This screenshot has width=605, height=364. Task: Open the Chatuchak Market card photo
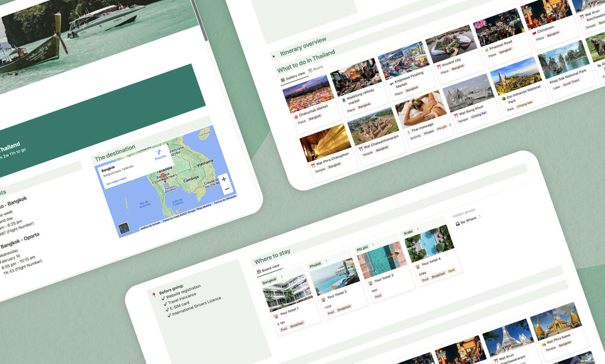click(308, 94)
